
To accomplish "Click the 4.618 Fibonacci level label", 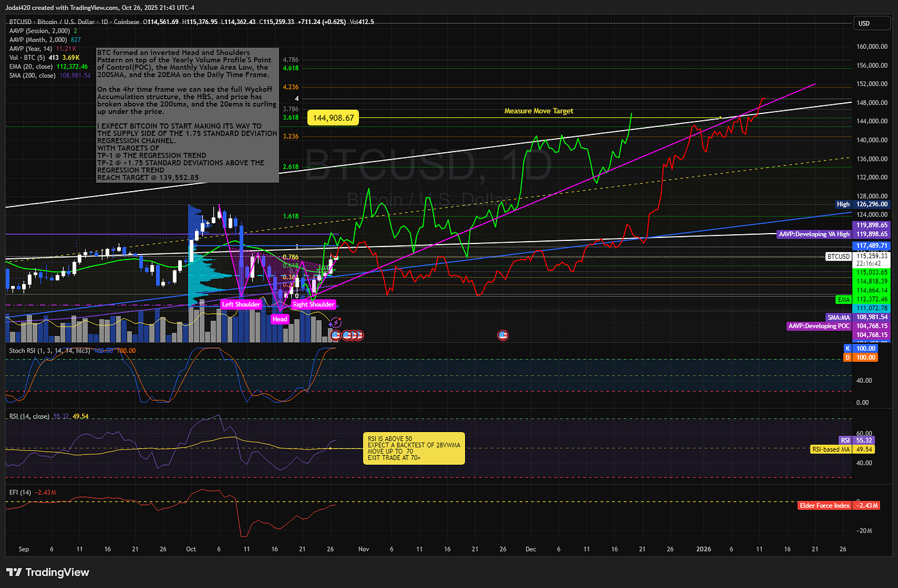I will pyautogui.click(x=290, y=68).
